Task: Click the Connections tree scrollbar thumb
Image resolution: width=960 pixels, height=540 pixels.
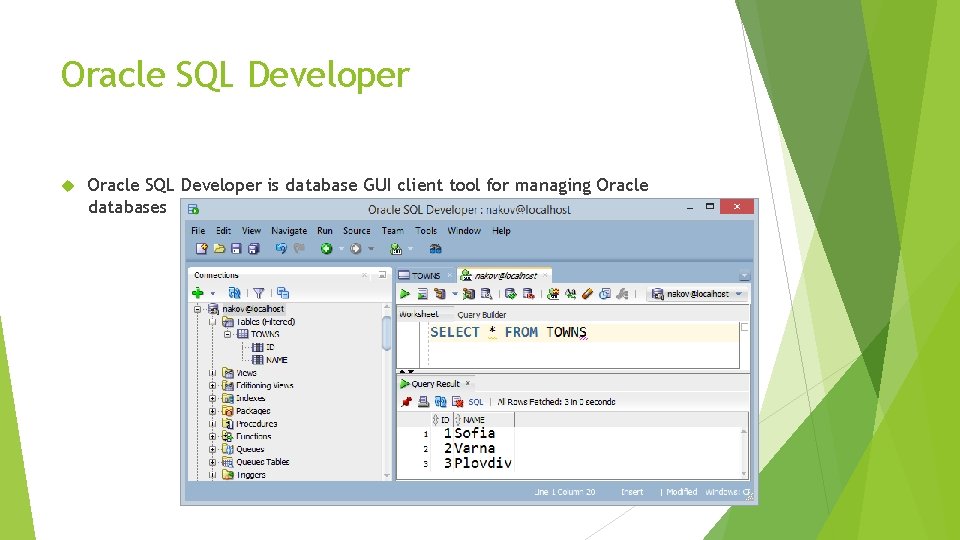Action: [x=386, y=334]
